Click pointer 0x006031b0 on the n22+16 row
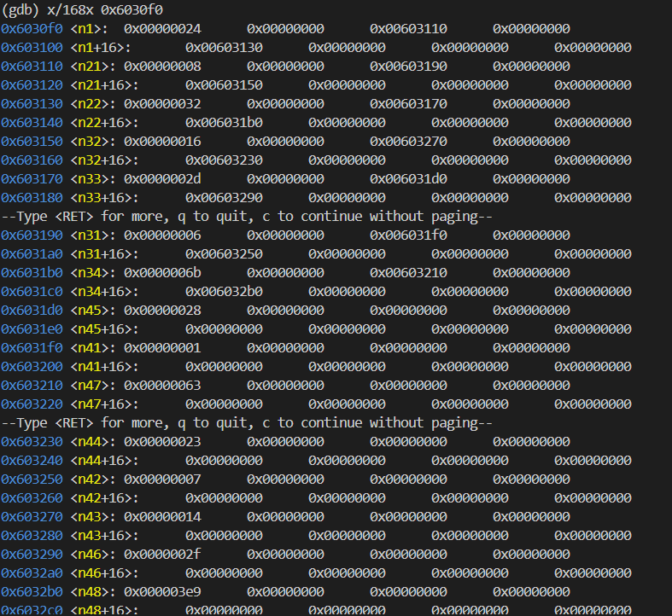672x616 pixels. coord(224,123)
